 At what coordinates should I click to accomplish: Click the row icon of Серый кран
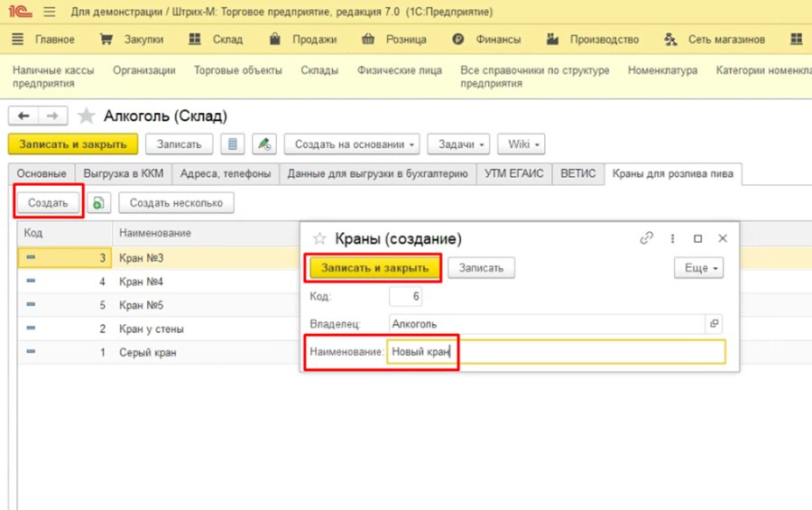coord(31,351)
